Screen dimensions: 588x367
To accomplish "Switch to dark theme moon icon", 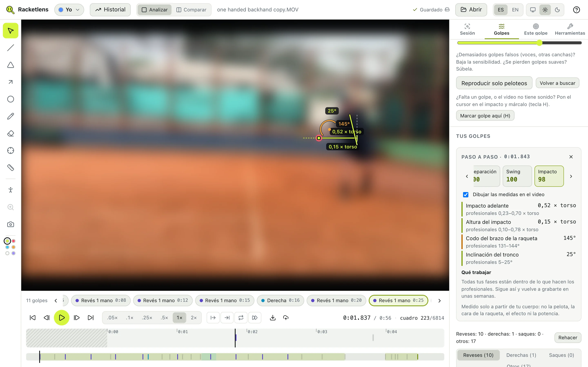I will (557, 10).
